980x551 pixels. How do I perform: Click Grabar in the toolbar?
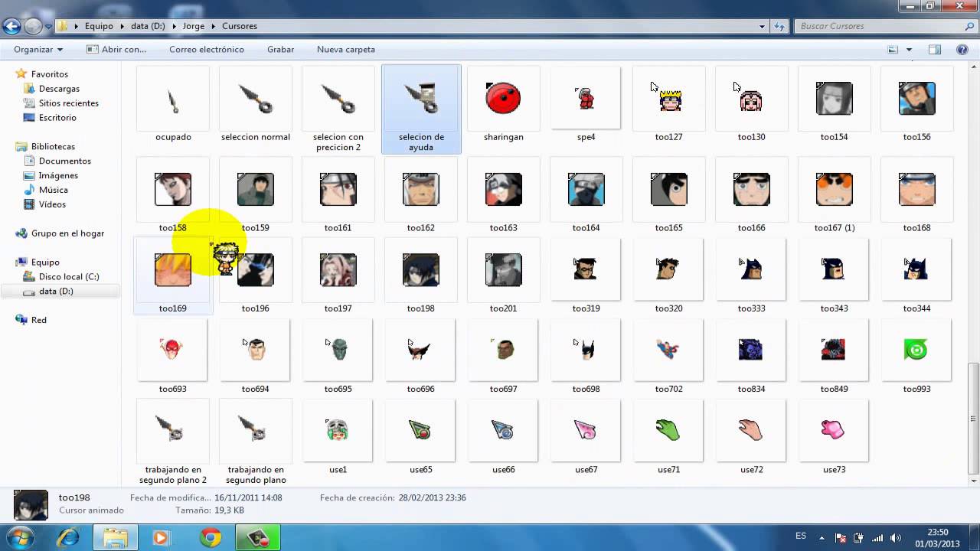(x=281, y=49)
